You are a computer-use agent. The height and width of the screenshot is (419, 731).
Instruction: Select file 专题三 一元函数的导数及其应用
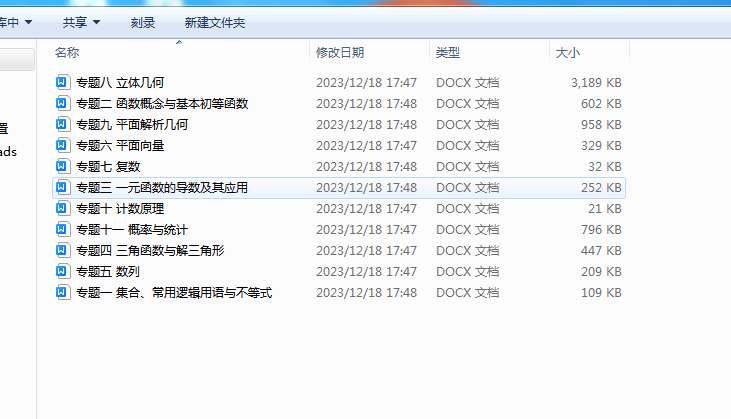339,188
